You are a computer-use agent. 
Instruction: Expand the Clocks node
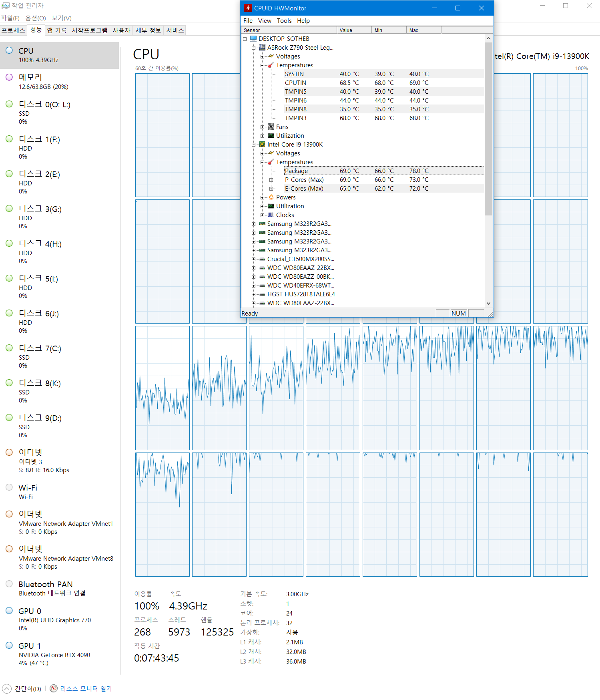click(262, 215)
